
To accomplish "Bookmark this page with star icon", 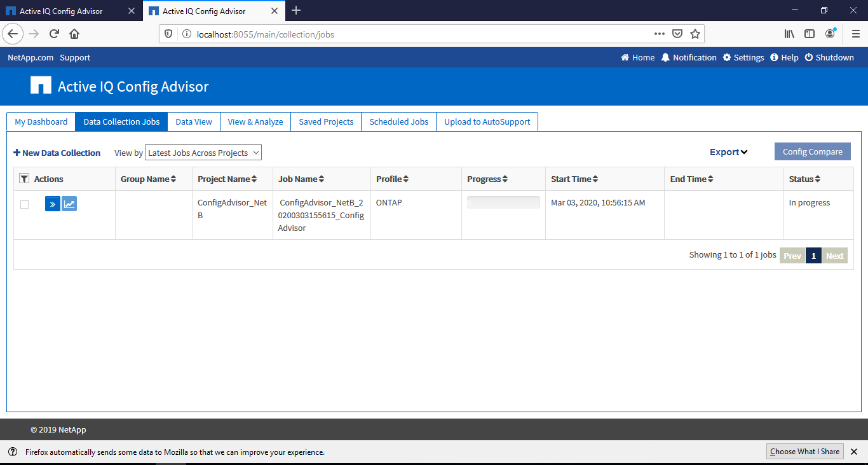I will point(695,34).
